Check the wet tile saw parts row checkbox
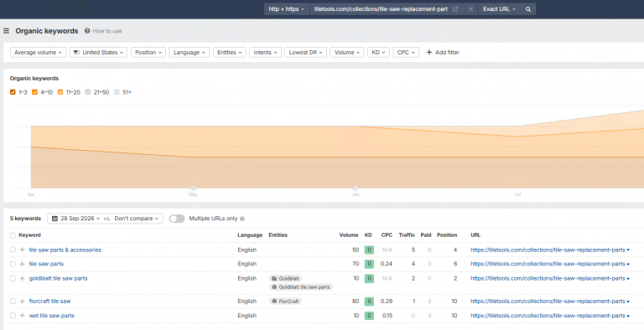Image resolution: width=644 pixels, height=330 pixels. pos(13,316)
